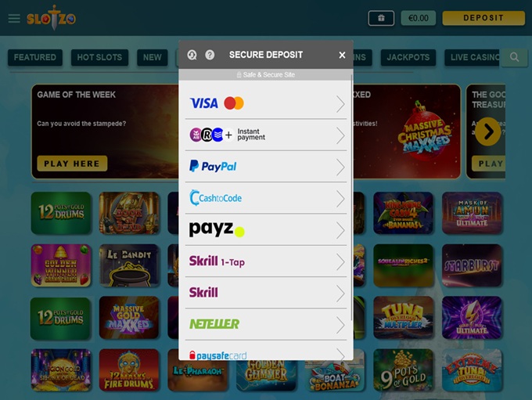Click the yellow Deposit button
532x400 pixels.
point(483,18)
